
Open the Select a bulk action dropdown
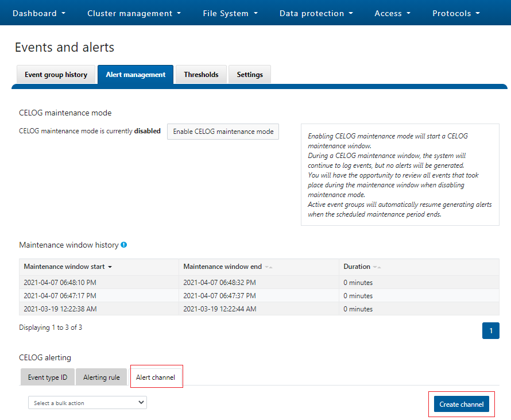point(87,402)
